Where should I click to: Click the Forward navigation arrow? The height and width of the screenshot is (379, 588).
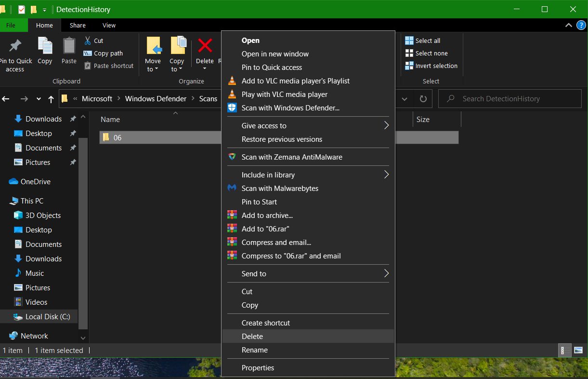24,99
